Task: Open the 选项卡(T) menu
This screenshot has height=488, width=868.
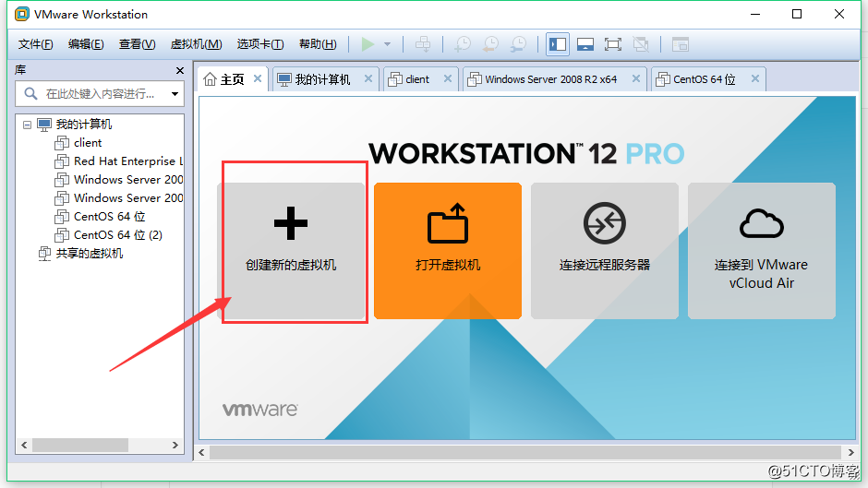Action: click(260, 44)
